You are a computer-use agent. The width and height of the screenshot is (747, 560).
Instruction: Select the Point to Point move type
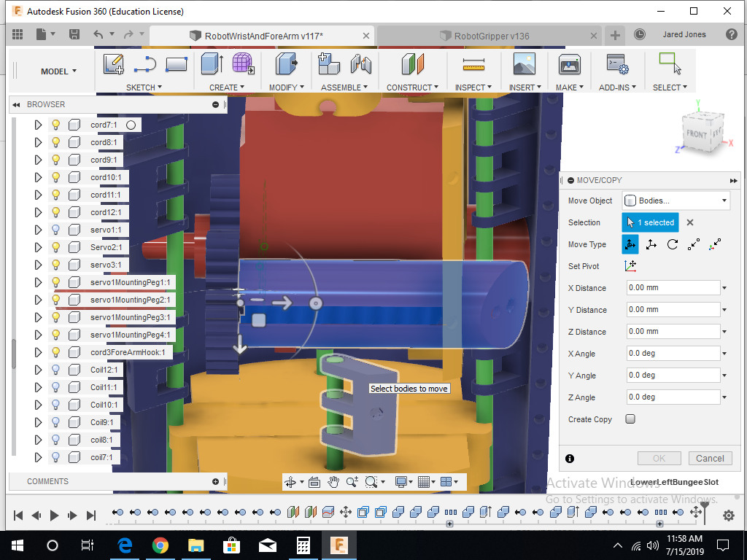pyautogui.click(x=694, y=244)
